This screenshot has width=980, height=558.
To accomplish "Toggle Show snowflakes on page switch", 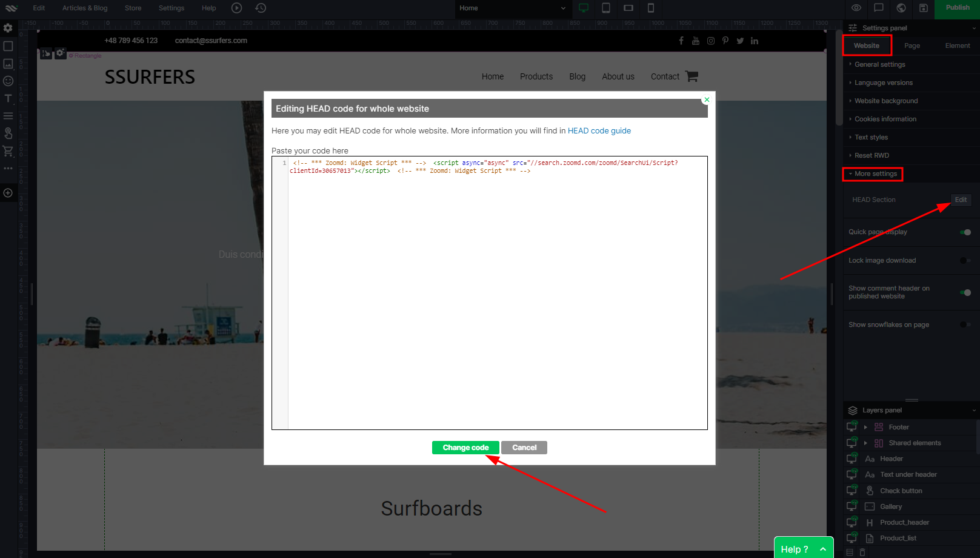I will pyautogui.click(x=965, y=324).
